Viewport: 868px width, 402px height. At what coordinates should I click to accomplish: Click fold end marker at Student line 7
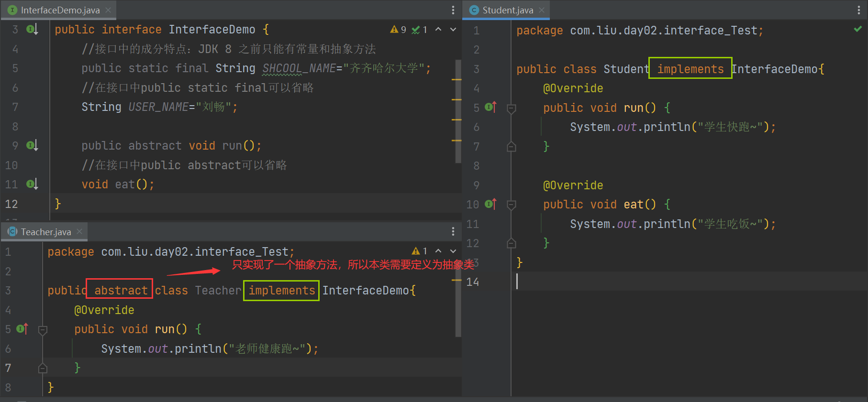[x=512, y=147]
